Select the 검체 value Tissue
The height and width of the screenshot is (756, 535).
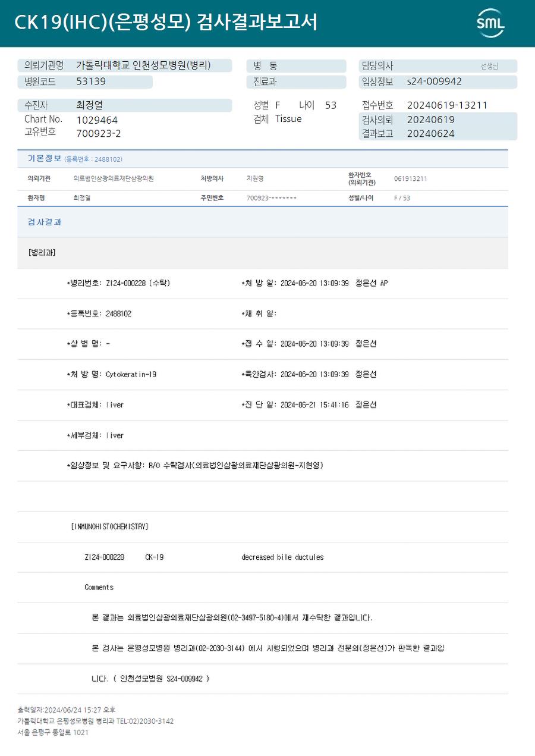pyautogui.click(x=288, y=119)
